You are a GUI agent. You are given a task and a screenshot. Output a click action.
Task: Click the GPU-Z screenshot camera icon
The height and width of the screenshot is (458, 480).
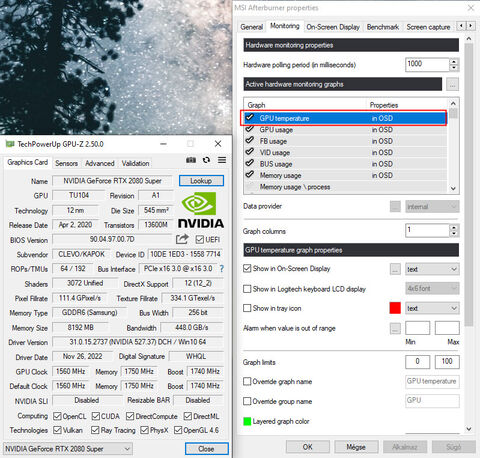tap(191, 160)
